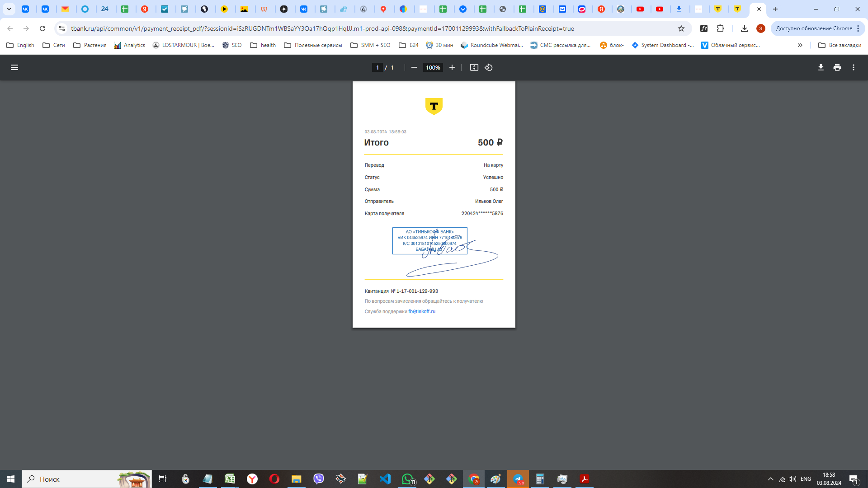Click the 100% zoom level field
868x488 pixels.
(x=433, y=67)
